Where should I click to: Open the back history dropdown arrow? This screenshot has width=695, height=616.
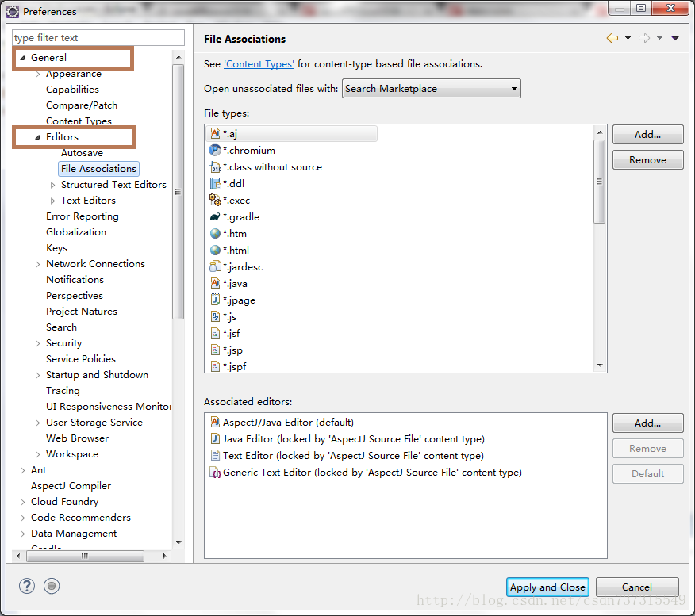[628, 38]
